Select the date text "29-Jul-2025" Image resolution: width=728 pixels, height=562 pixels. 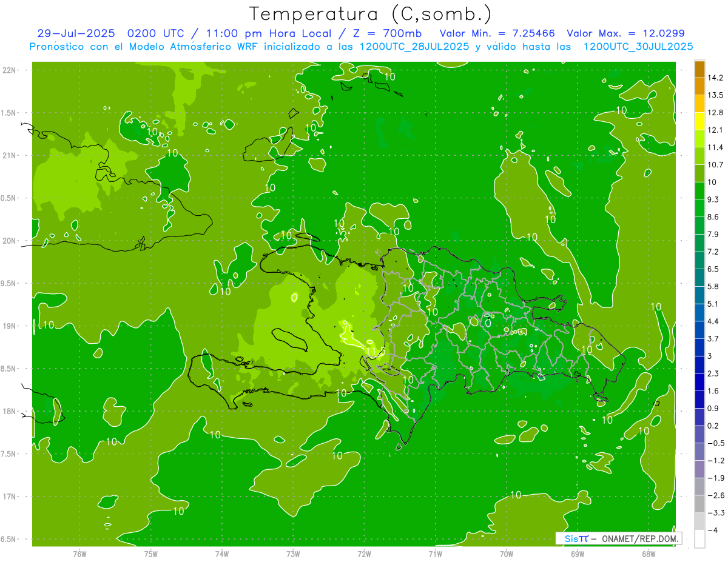tap(77, 33)
